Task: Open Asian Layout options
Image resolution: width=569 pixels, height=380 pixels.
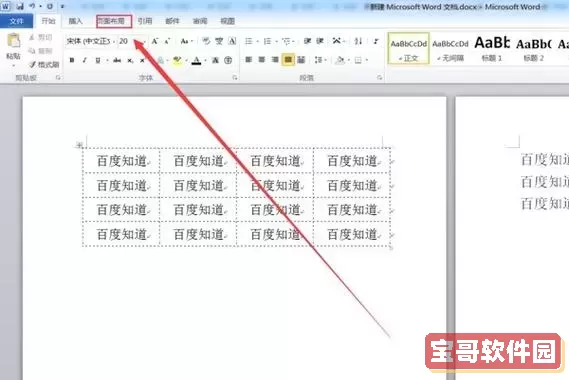Action: pos(337,41)
